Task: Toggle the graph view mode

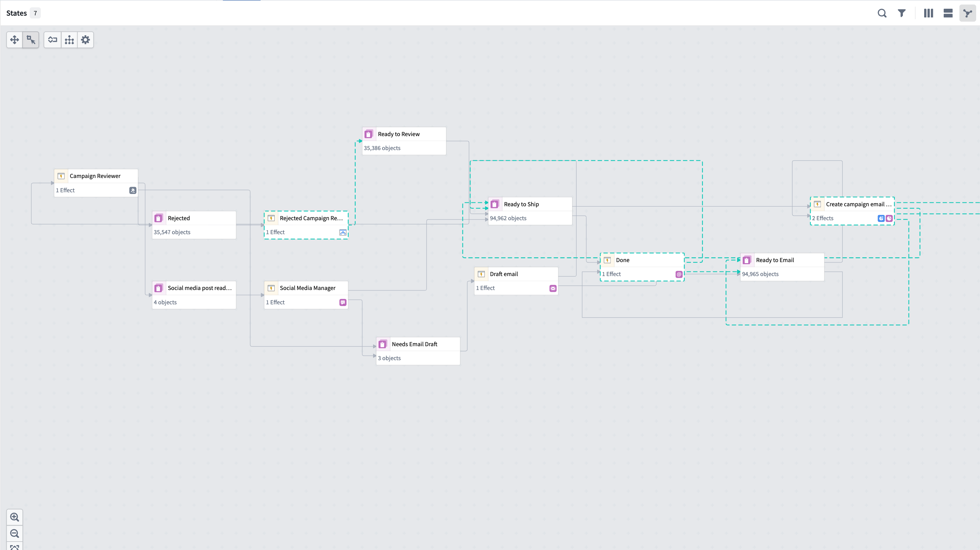Action: coord(968,13)
